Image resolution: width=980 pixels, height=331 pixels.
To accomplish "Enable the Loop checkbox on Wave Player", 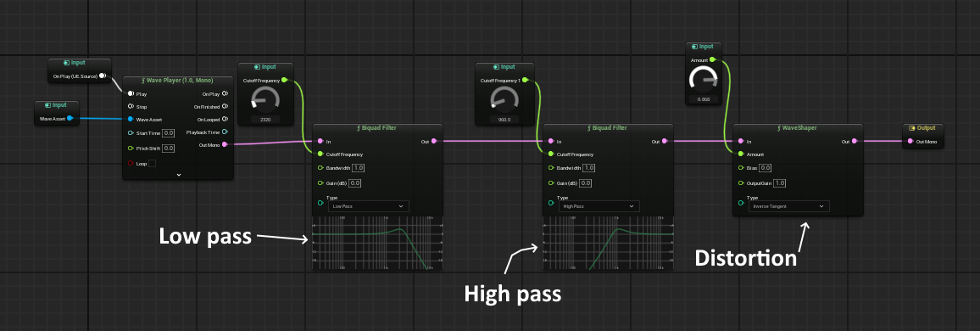I will 152,163.
